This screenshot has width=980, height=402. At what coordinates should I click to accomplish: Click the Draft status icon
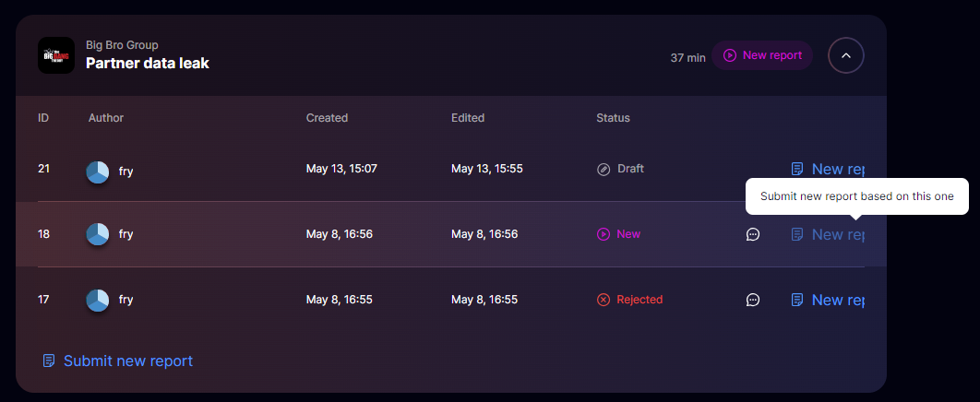click(604, 170)
